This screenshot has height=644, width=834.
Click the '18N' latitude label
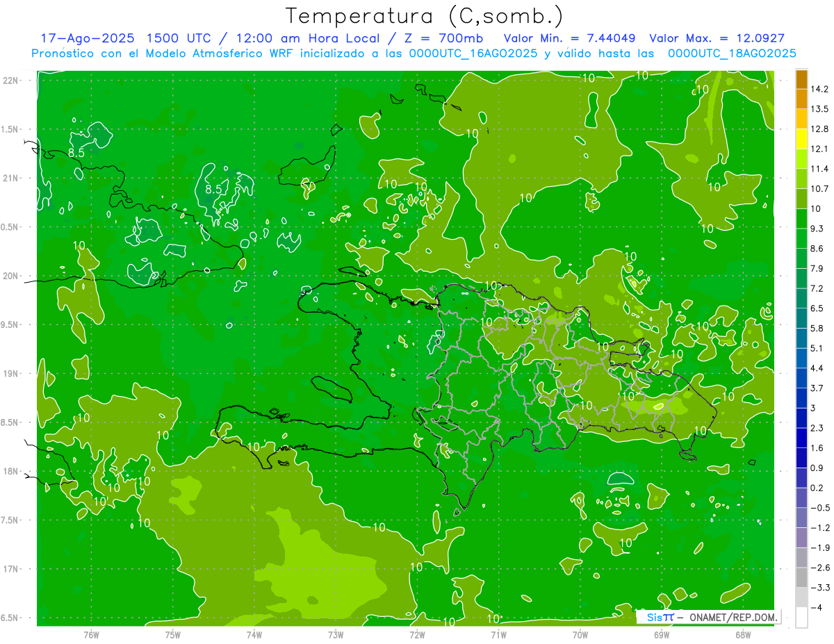point(11,471)
